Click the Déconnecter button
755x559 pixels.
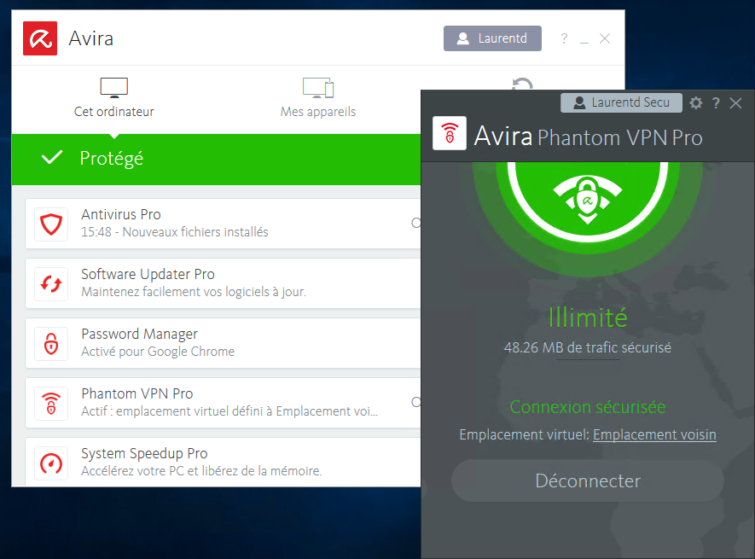tap(587, 481)
